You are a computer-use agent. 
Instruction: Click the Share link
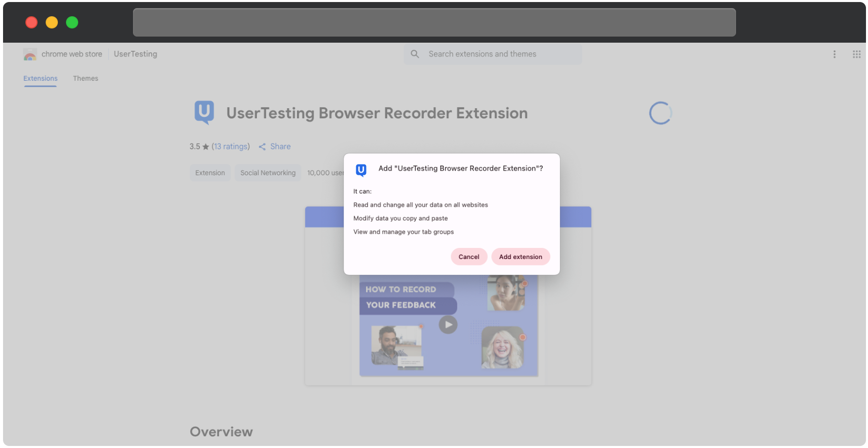point(280,146)
